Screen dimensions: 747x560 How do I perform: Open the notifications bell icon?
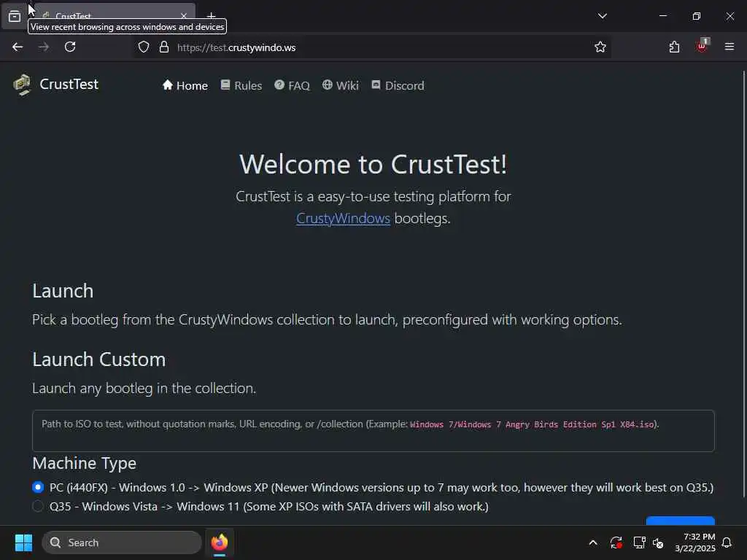coord(727,542)
